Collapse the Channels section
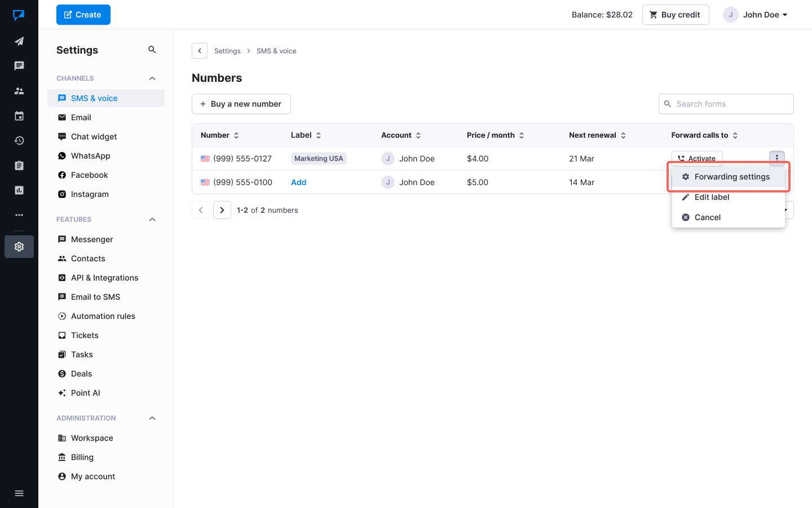Screen dimensions: 812x508 point(152,78)
